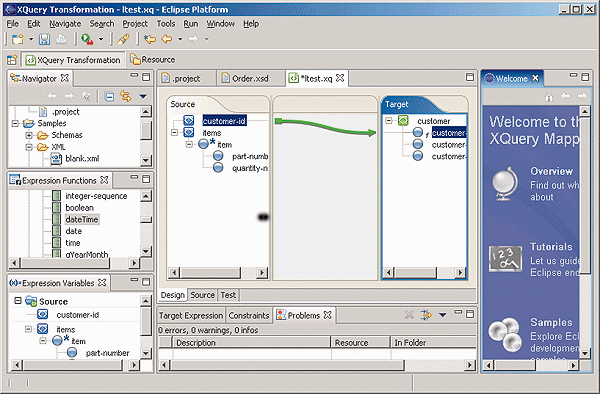Open the Target Expression tab
600x394 pixels.
coord(191,316)
